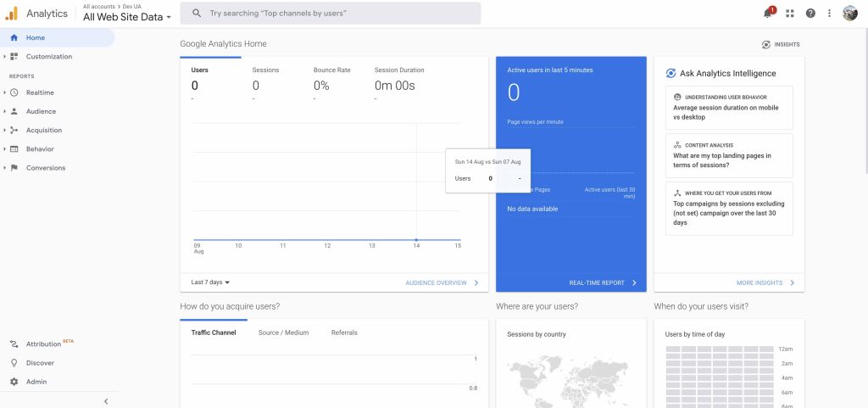Click the search magnifier icon
868x408 pixels.
click(x=197, y=13)
